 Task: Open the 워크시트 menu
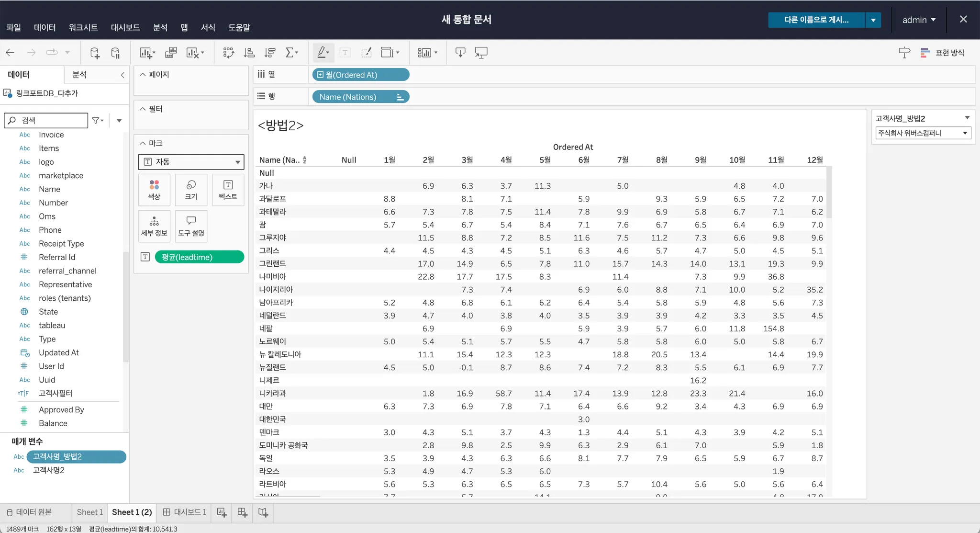pos(83,28)
